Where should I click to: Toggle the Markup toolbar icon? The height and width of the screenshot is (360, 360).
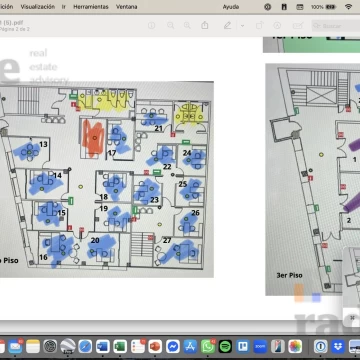(x=277, y=25)
